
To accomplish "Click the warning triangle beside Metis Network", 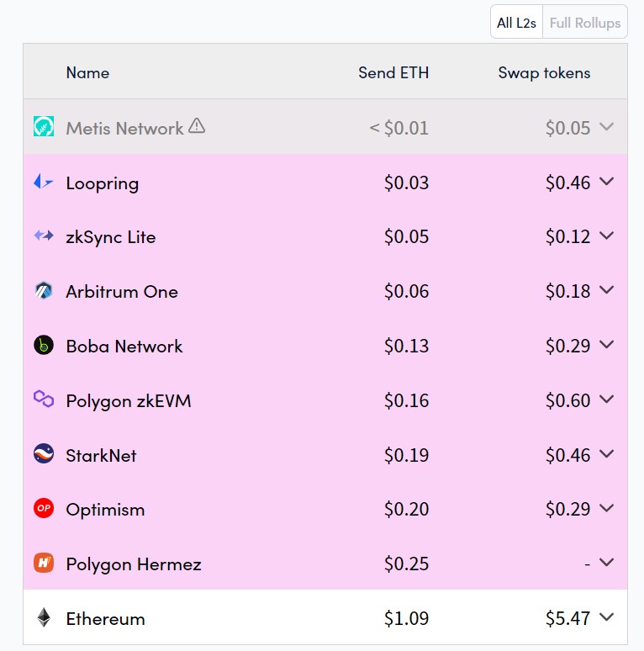I will 197,125.
